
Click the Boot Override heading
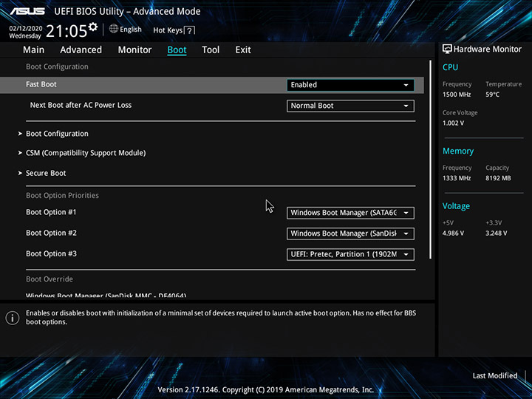50,279
